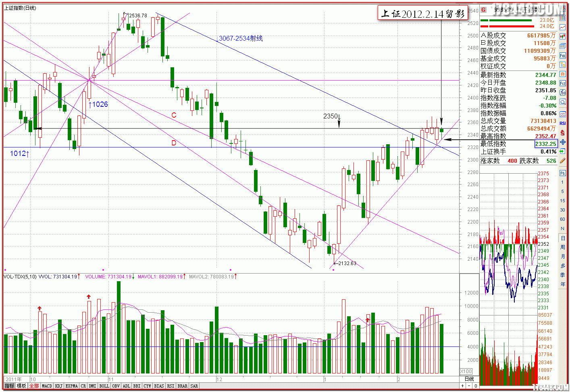Open the stacked documents news icon

click(x=563, y=46)
